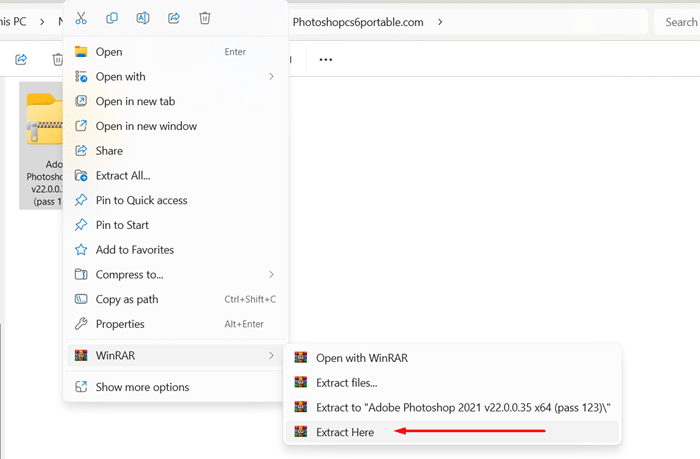Click the toolbar share icon at left
Image resolution: width=700 pixels, height=459 pixels.
point(21,60)
